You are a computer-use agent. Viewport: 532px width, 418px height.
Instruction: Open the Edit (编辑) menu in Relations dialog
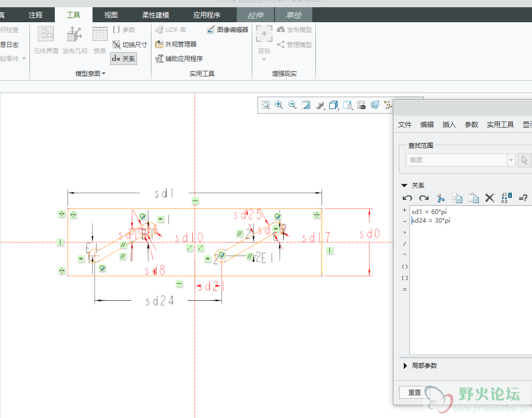click(427, 125)
